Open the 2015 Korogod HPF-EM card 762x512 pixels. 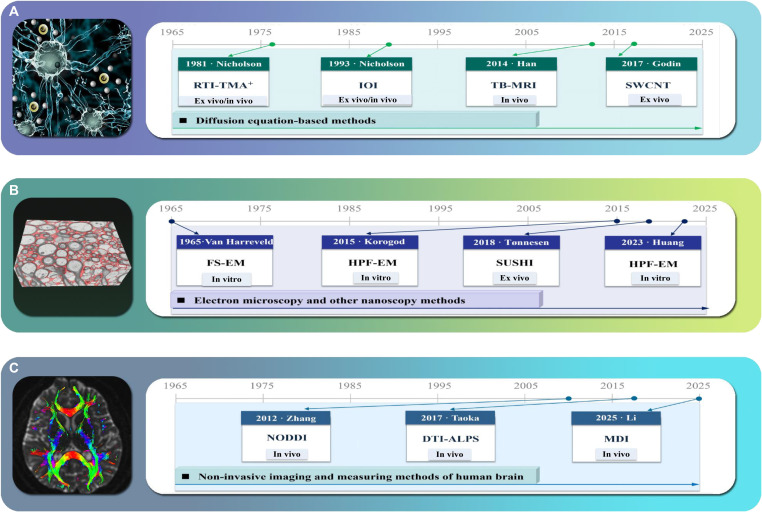[x=369, y=260]
